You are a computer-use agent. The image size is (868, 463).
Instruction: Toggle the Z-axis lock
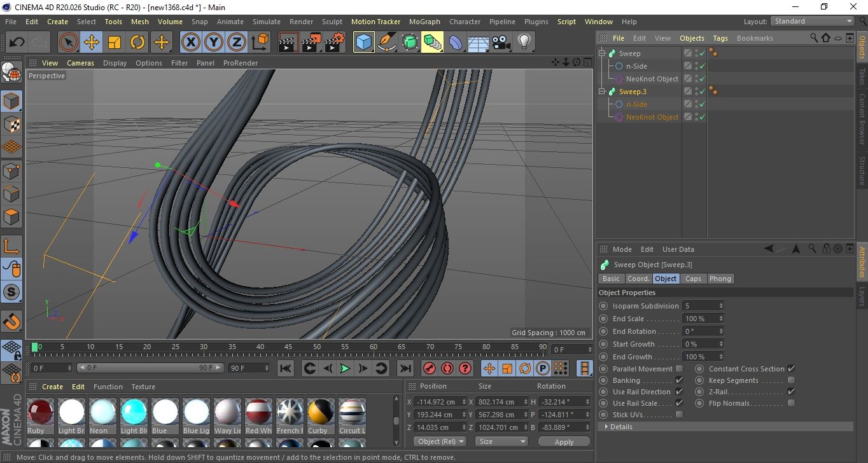tap(236, 43)
